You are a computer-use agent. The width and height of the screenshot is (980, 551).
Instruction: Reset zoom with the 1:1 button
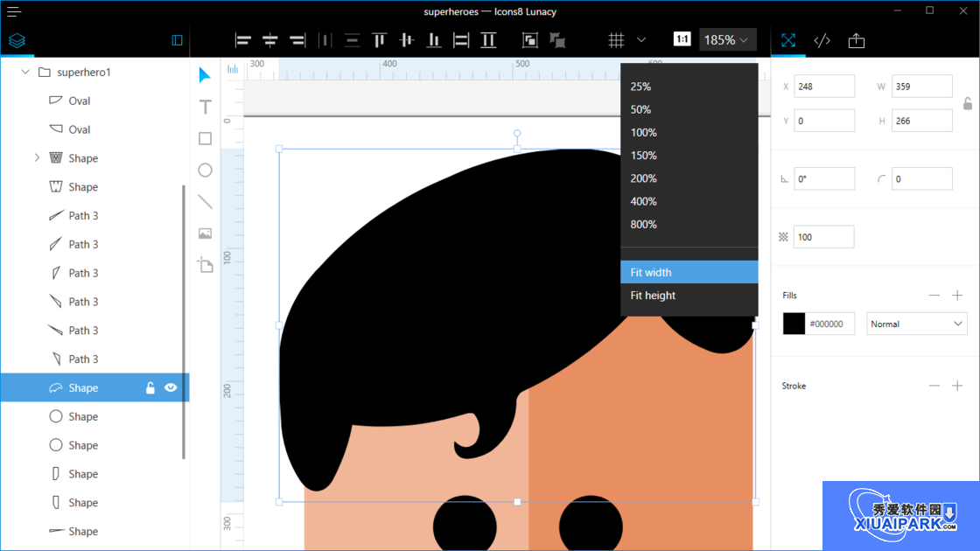[x=682, y=39]
